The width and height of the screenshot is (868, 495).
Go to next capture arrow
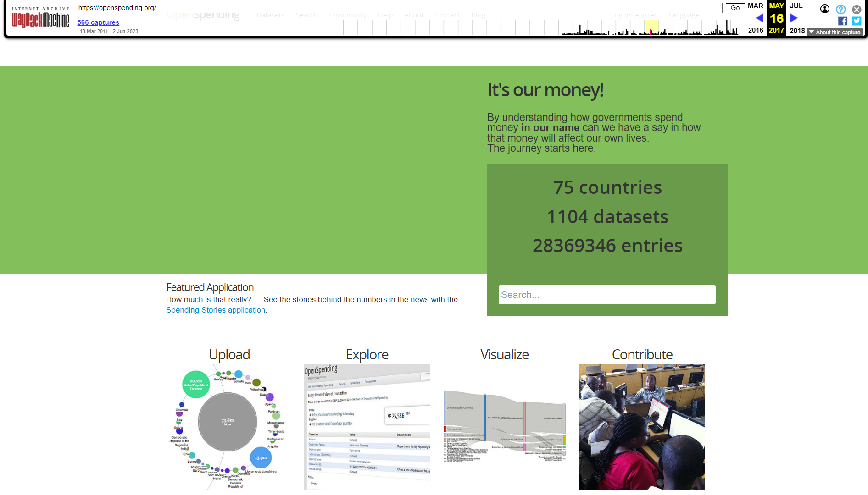pyautogui.click(x=794, y=18)
